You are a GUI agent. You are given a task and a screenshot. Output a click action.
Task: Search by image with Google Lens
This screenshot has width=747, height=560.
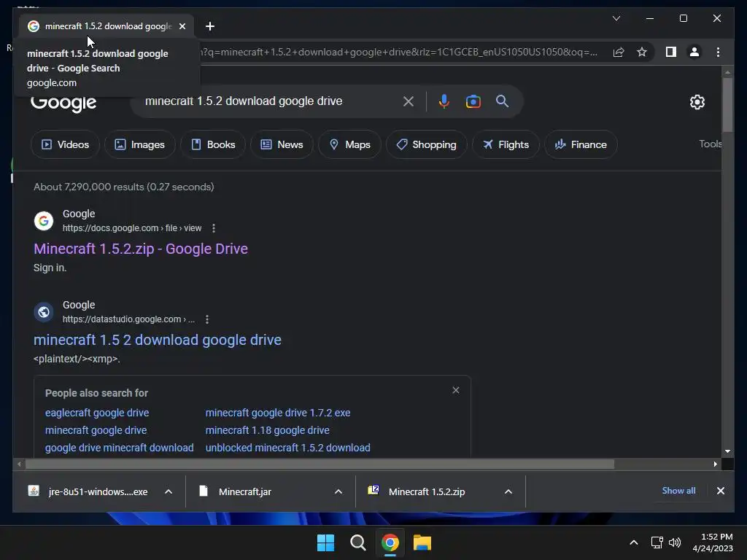[473, 101]
